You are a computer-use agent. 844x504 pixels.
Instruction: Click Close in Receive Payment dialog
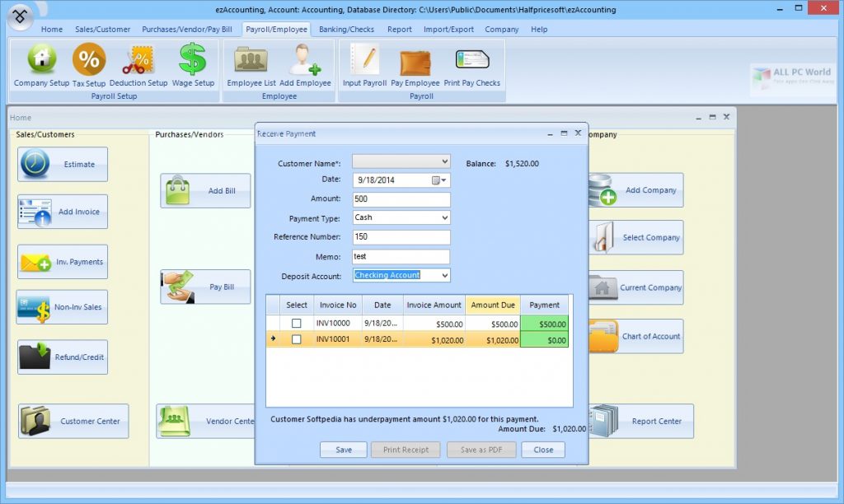coord(543,450)
